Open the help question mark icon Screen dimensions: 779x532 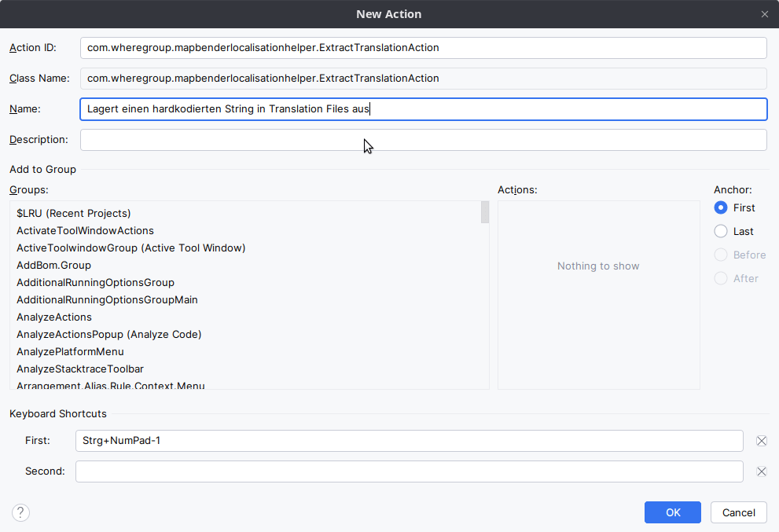pyautogui.click(x=21, y=512)
